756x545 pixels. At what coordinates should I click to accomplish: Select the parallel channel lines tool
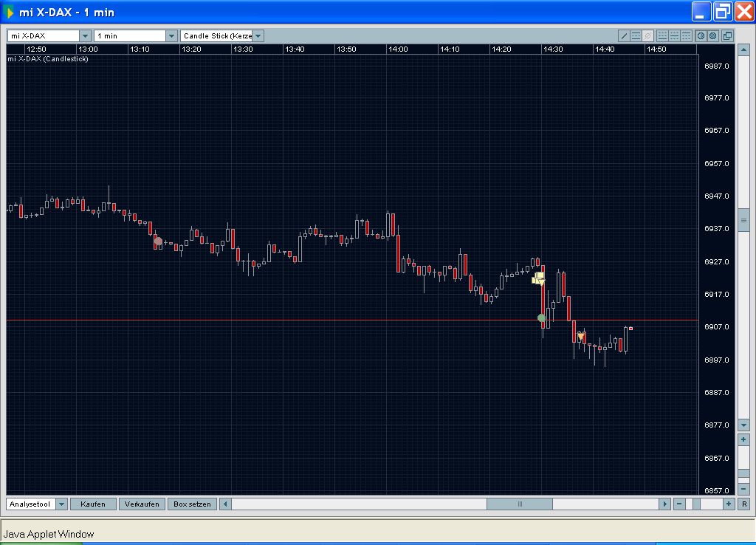(636, 35)
